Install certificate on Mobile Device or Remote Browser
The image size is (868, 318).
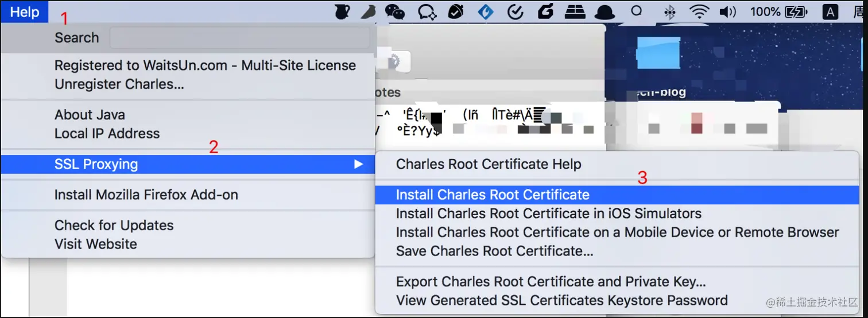[x=617, y=232]
